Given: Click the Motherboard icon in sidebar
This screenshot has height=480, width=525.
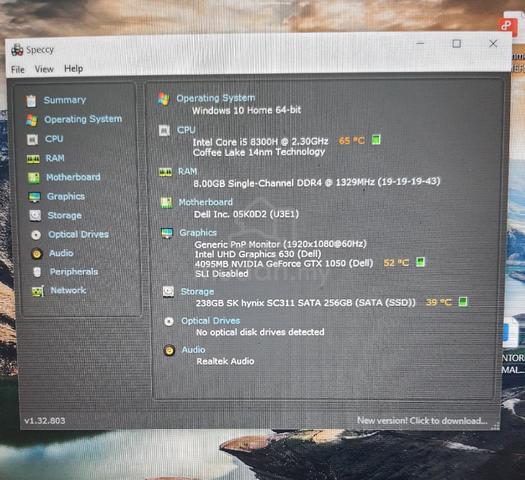Looking at the screenshot, I should click(34, 178).
